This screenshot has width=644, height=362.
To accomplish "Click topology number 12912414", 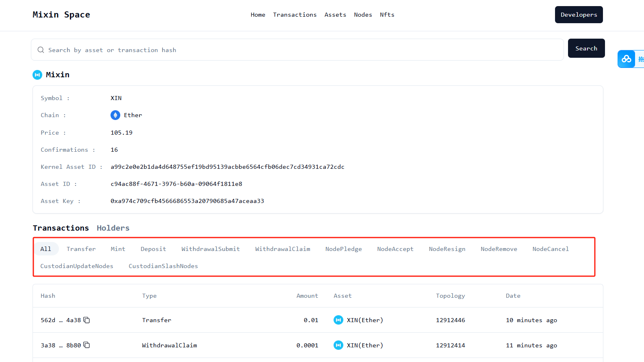I will [451, 345].
